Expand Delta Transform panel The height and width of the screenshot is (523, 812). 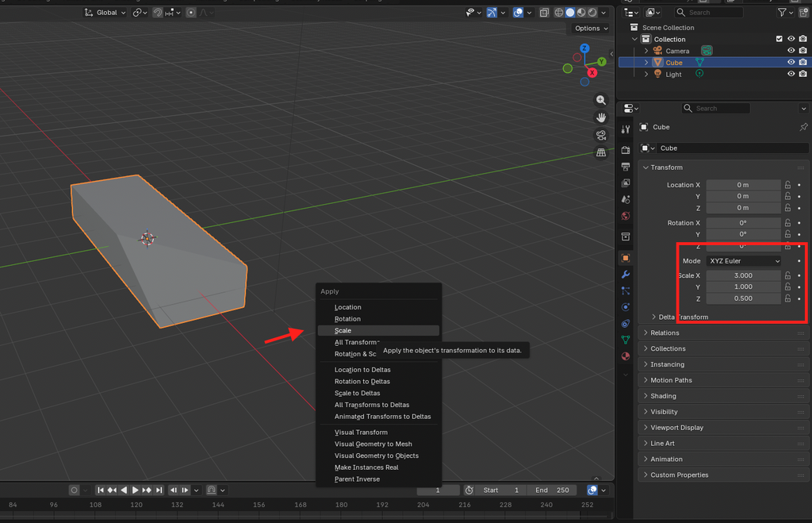pyautogui.click(x=683, y=317)
